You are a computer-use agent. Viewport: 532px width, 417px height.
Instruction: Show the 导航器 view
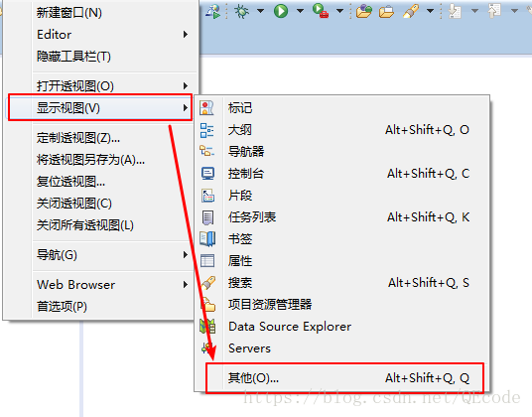tap(342, 151)
